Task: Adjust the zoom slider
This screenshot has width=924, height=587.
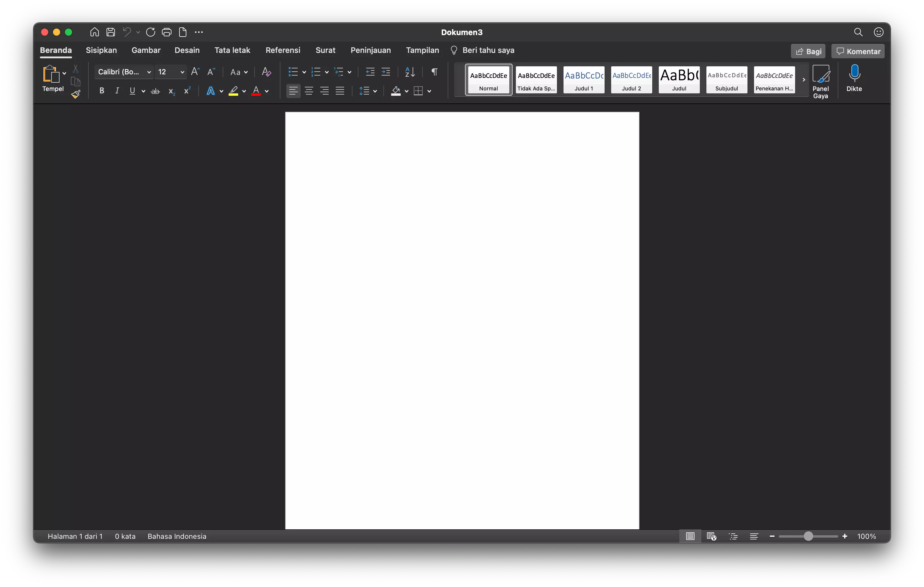Action: (x=808, y=536)
